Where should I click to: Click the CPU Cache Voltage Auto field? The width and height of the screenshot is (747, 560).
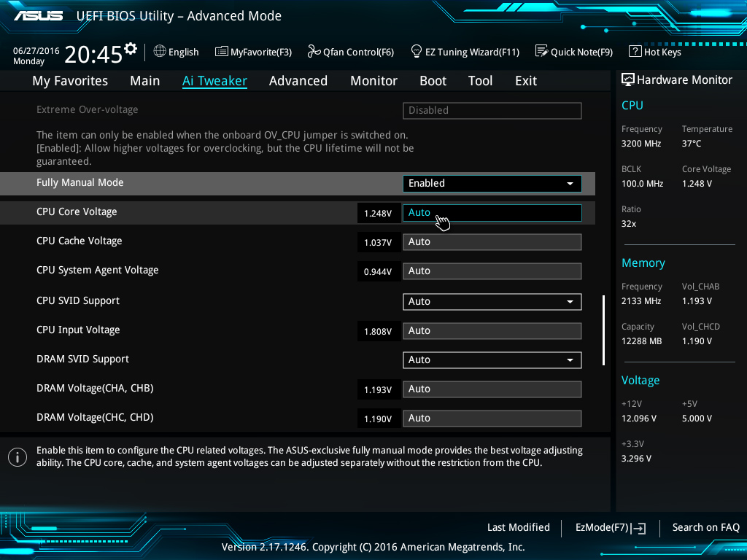pos(492,242)
